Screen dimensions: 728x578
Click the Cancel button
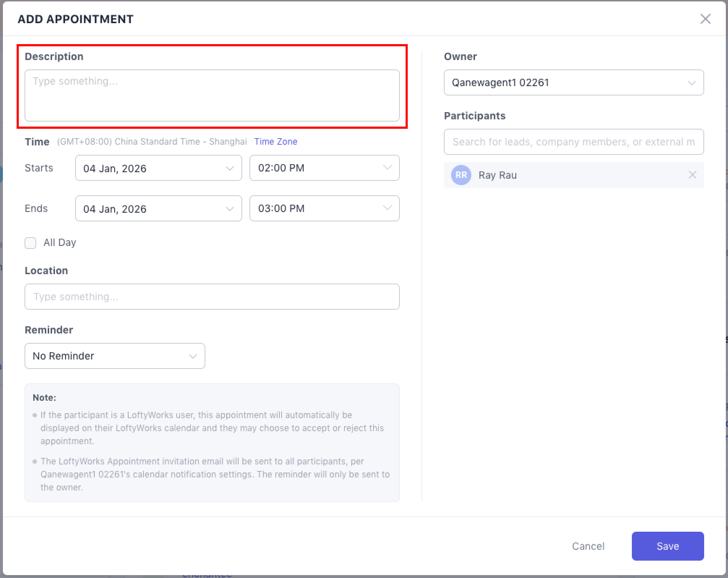click(x=588, y=546)
